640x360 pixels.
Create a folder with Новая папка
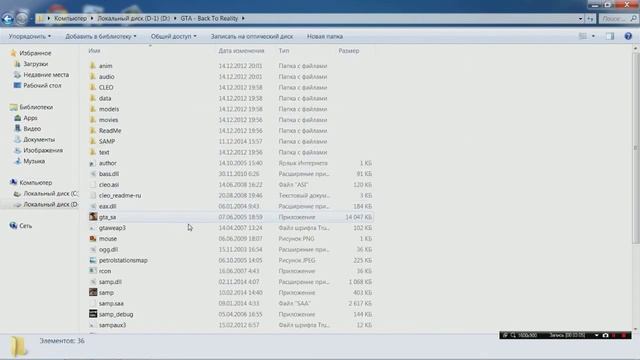325,36
